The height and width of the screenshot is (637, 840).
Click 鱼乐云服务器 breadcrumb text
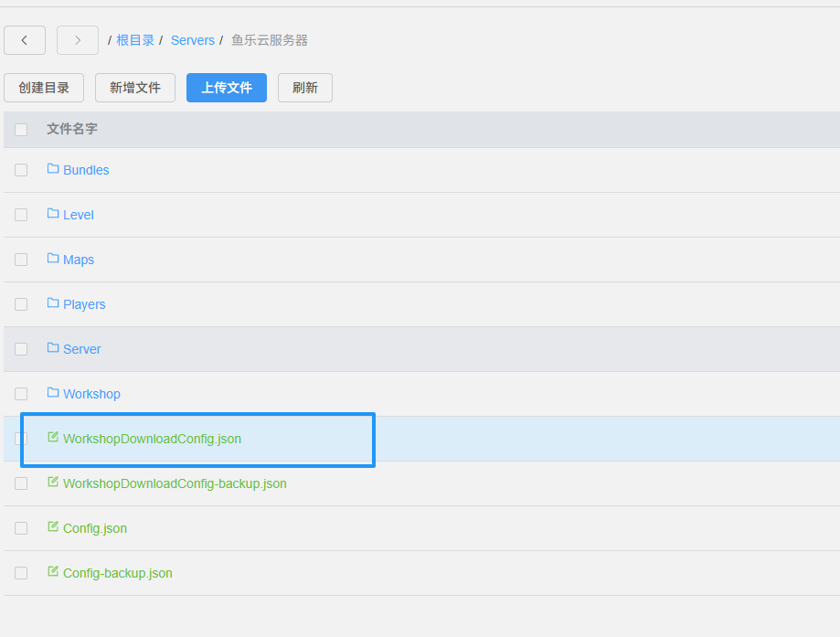270,40
